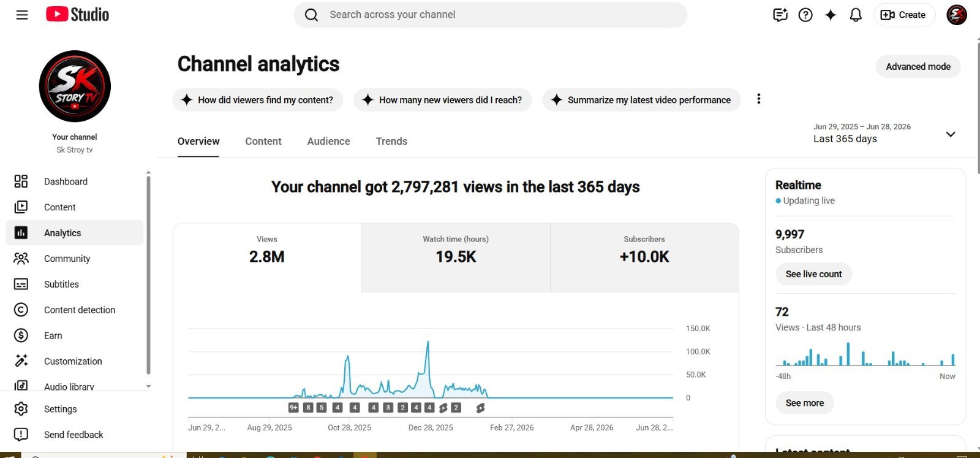The height and width of the screenshot is (458, 980).
Task: Click the '3' video marker on chart
Action: point(388,408)
